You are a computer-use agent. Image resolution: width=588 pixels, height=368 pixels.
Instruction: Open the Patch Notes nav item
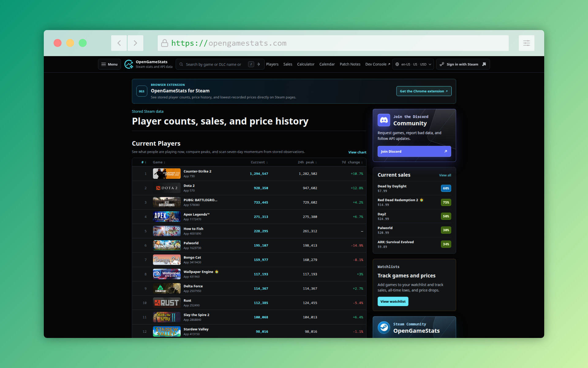tap(350, 64)
